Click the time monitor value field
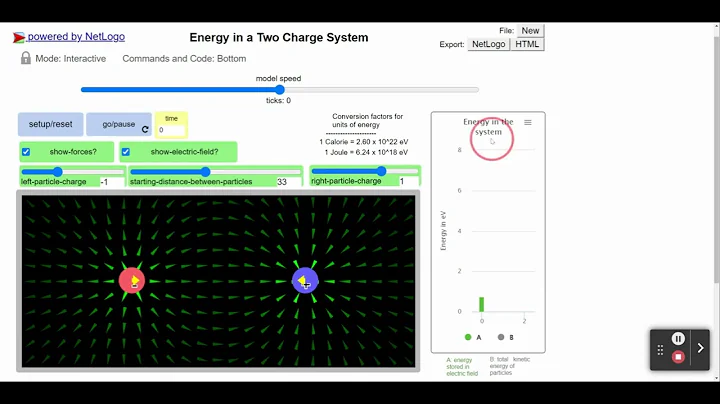This screenshot has width=720, height=404. pyautogui.click(x=171, y=130)
